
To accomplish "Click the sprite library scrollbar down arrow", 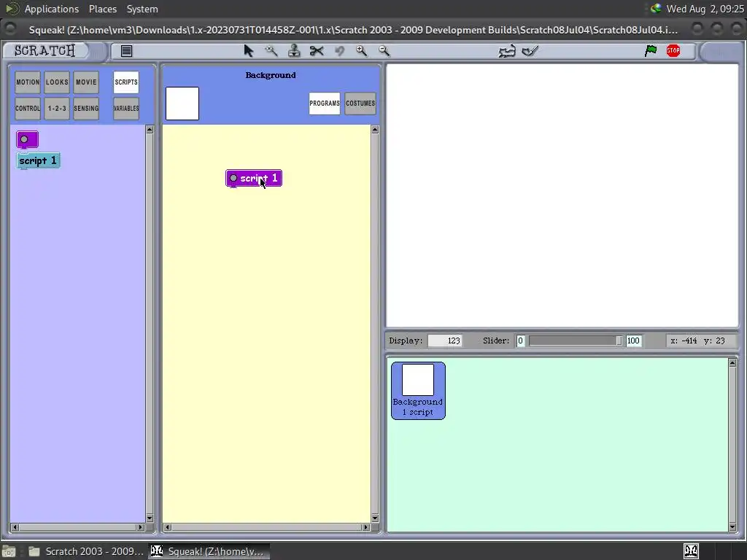I will [x=732, y=526].
